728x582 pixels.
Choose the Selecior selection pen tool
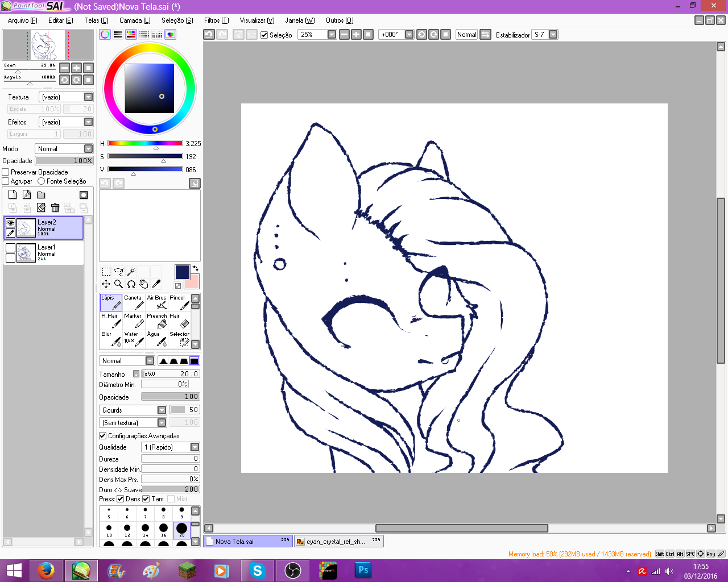click(x=179, y=339)
